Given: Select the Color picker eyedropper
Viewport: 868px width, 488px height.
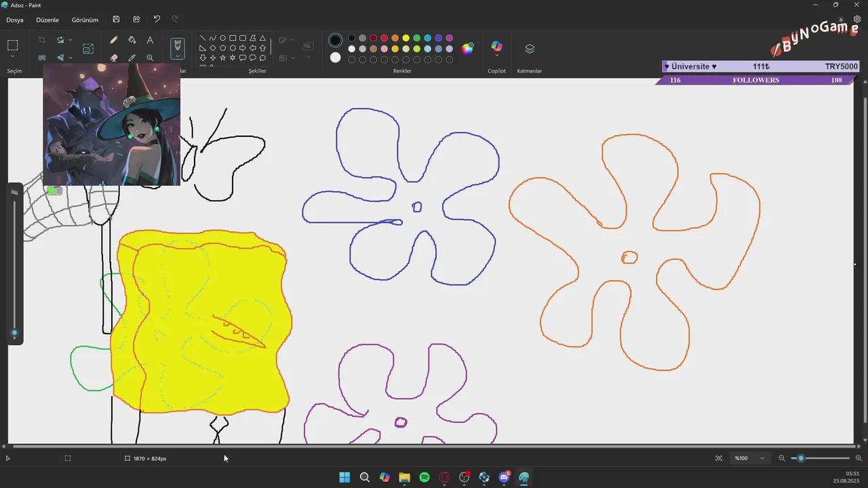Looking at the screenshot, I should 132,58.
